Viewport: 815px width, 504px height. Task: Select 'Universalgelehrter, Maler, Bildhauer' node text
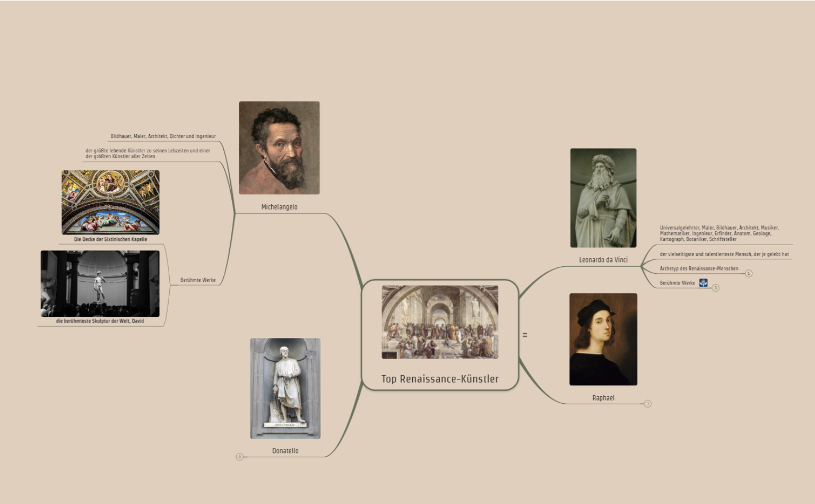click(x=719, y=233)
